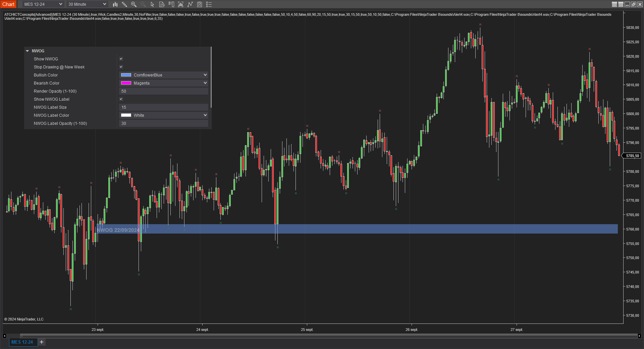Collapse the NWOG settings section

click(28, 51)
